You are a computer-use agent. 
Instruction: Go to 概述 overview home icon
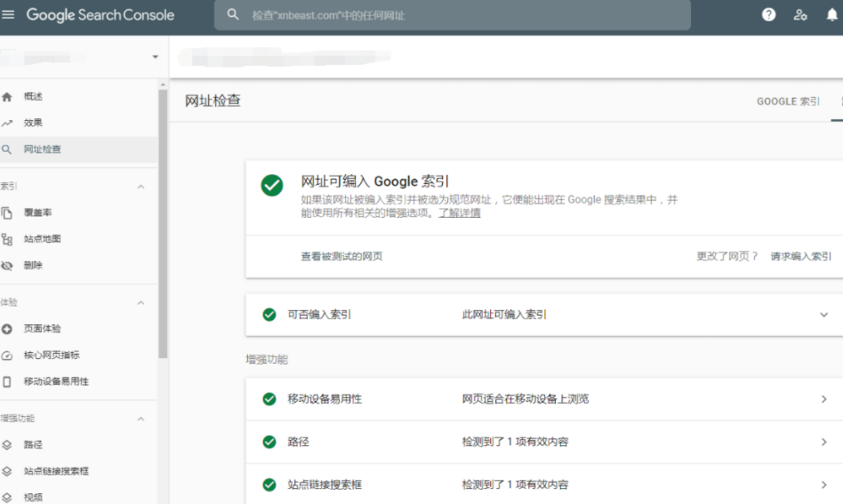tap(7, 97)
